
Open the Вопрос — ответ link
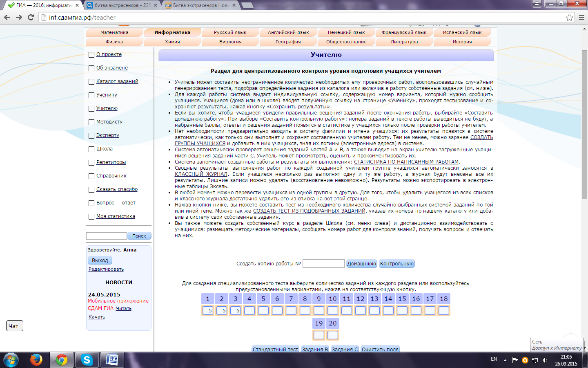(x=116, y=203)
